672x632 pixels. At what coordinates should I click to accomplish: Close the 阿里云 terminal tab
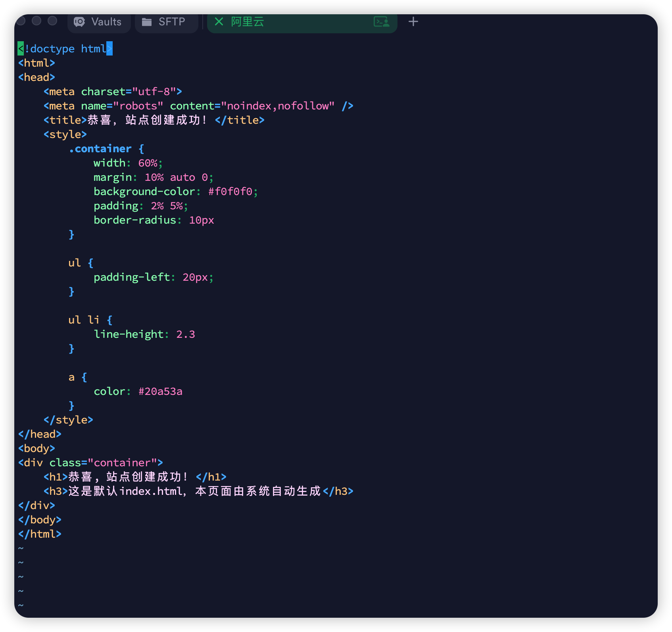point(219,21)
